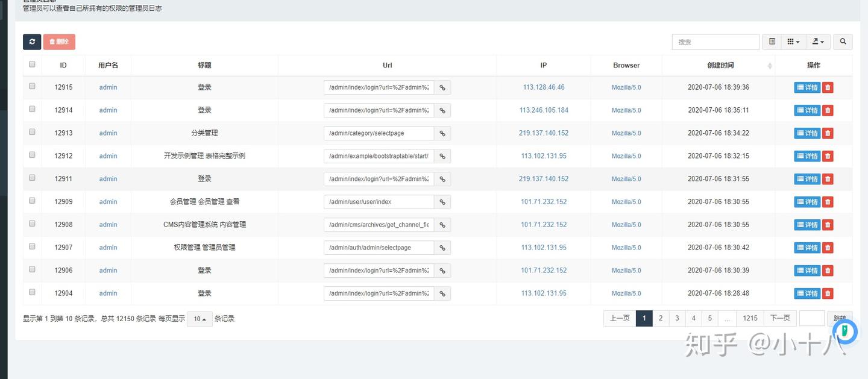Click the search magnifier icon button
Image resolution: width=868 pixels, height=379 pixels.
coord(843,42)
